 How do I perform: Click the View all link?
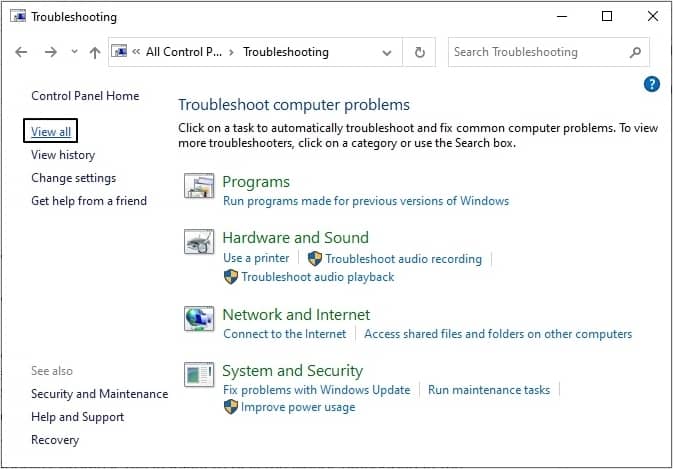point(51,132)
